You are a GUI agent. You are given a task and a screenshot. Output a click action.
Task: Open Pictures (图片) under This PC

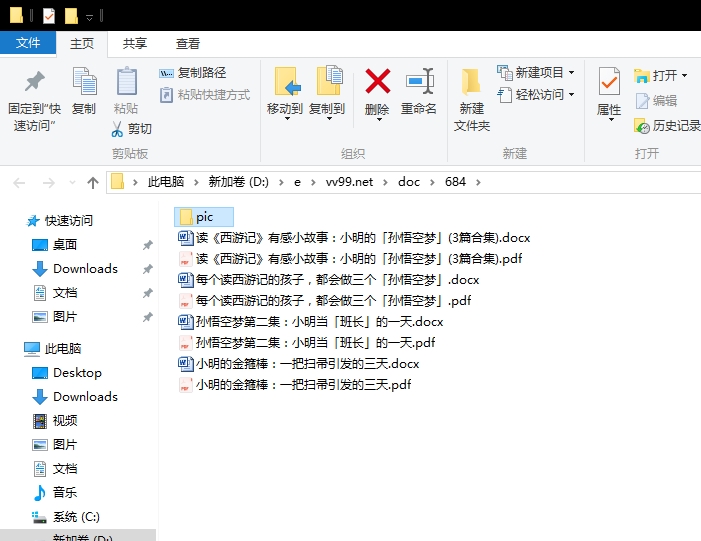click(x=55, y=445)
